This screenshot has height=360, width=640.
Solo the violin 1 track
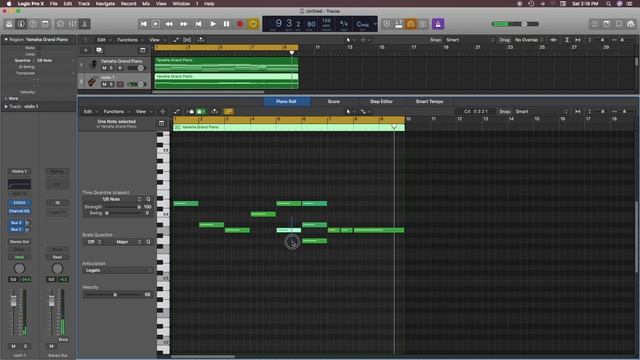111,84
